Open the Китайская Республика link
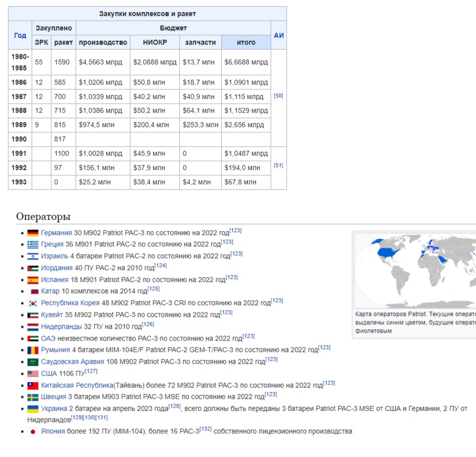 click(x=77, y=385)
